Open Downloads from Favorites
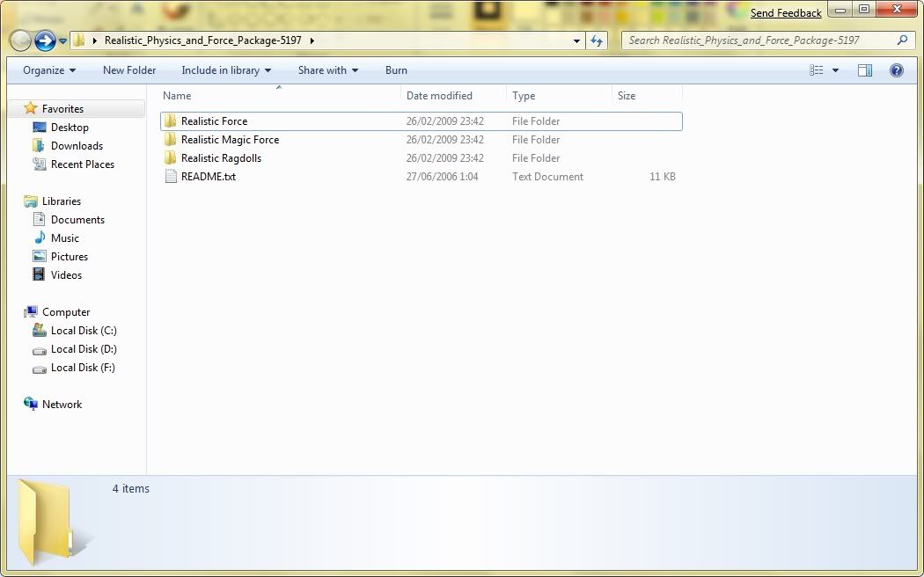924x577 pixels. (x=77, y=146)
